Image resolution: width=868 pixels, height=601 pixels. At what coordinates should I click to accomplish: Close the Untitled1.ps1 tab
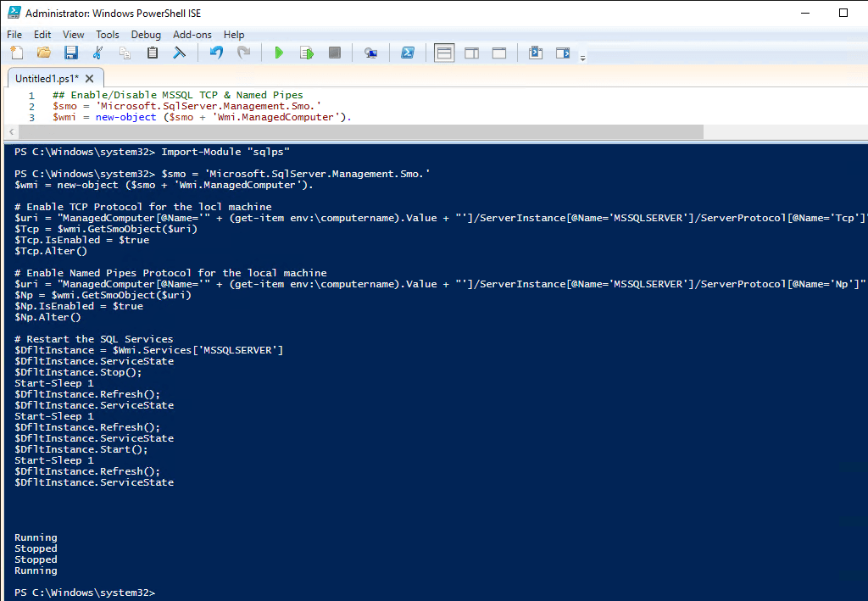point(89,78)
